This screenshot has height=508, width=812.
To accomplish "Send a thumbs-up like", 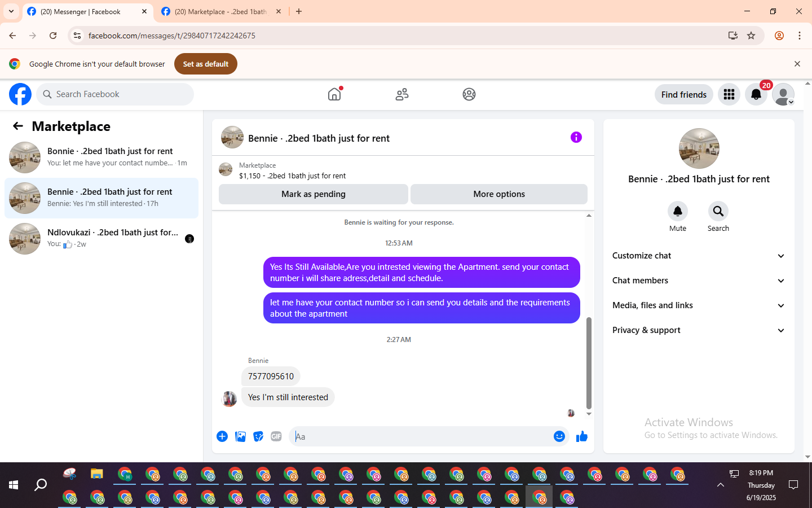I will [582, 436].
